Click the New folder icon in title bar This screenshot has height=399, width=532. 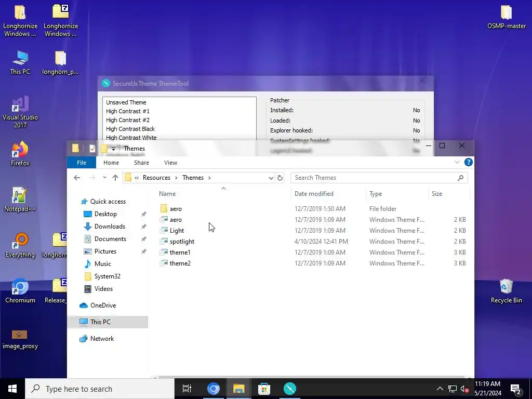[x=104, y=148]
